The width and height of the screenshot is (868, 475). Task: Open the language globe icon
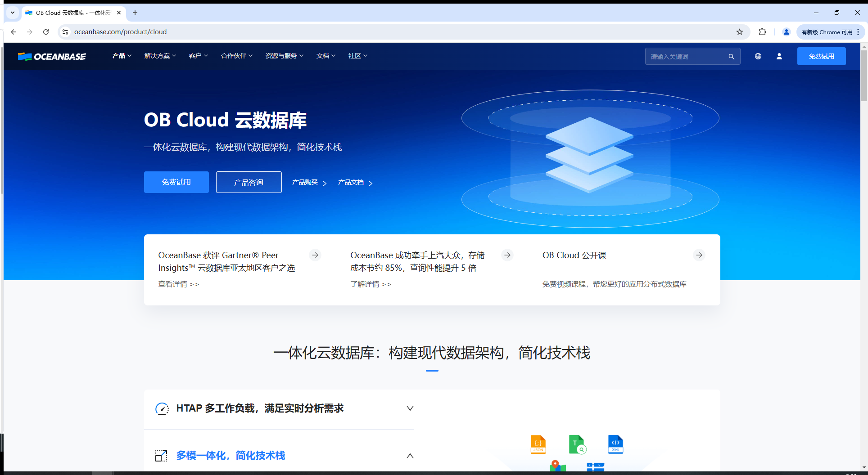pyautogui.click(x=758, y=56)
